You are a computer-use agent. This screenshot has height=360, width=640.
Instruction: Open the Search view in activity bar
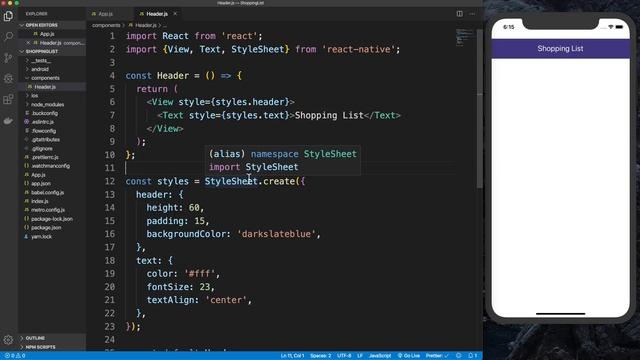coord(8,37)
